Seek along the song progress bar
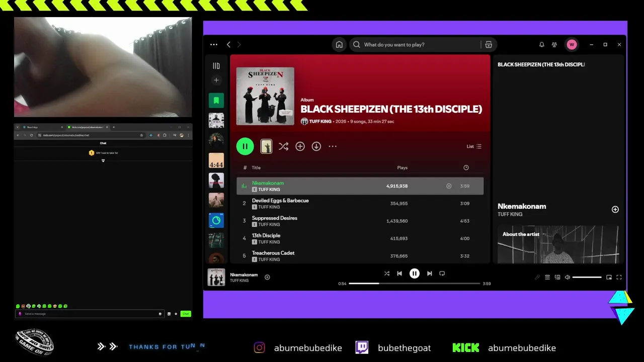The height and width of the screenshot is (362, 644). [415, 284]
